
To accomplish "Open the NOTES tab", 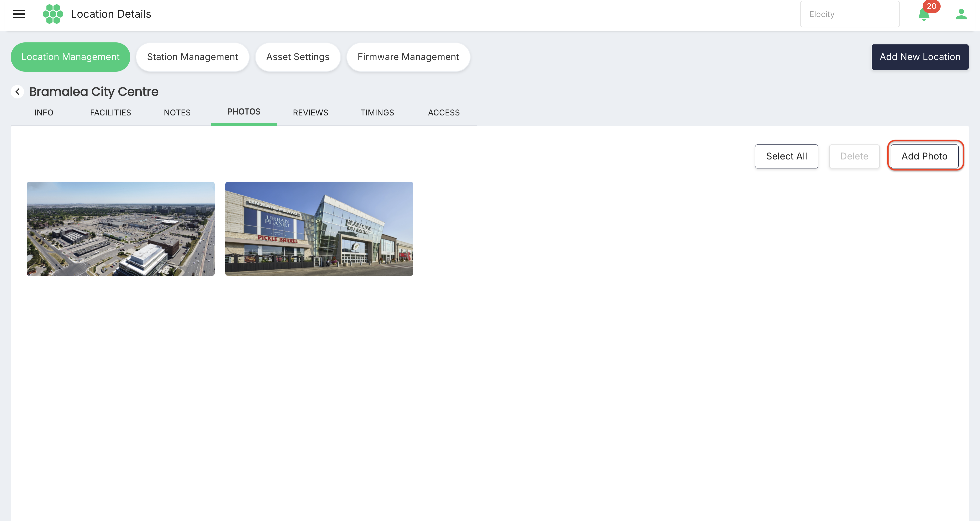I will tap(177, 113).
